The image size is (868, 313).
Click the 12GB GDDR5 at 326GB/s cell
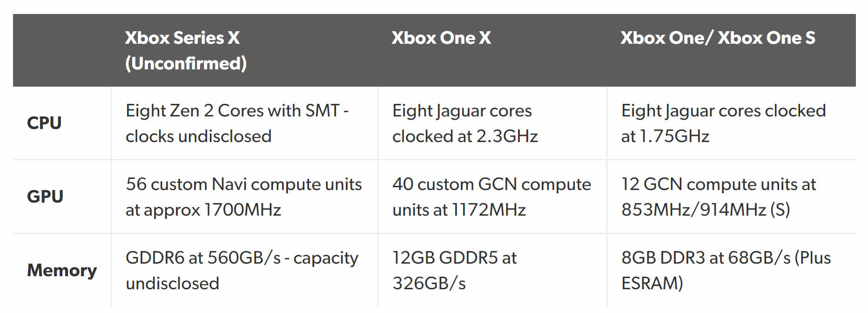(x=492, y=271)
